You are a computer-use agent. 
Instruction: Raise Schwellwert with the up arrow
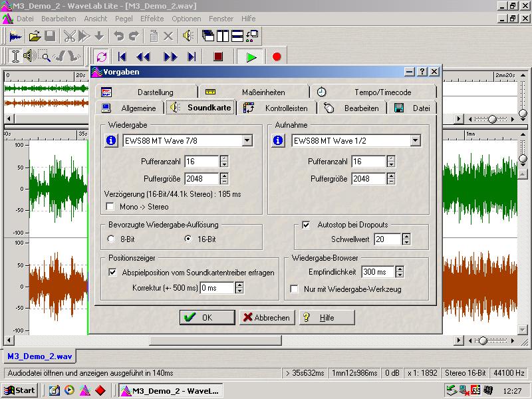tap(406, 236)
